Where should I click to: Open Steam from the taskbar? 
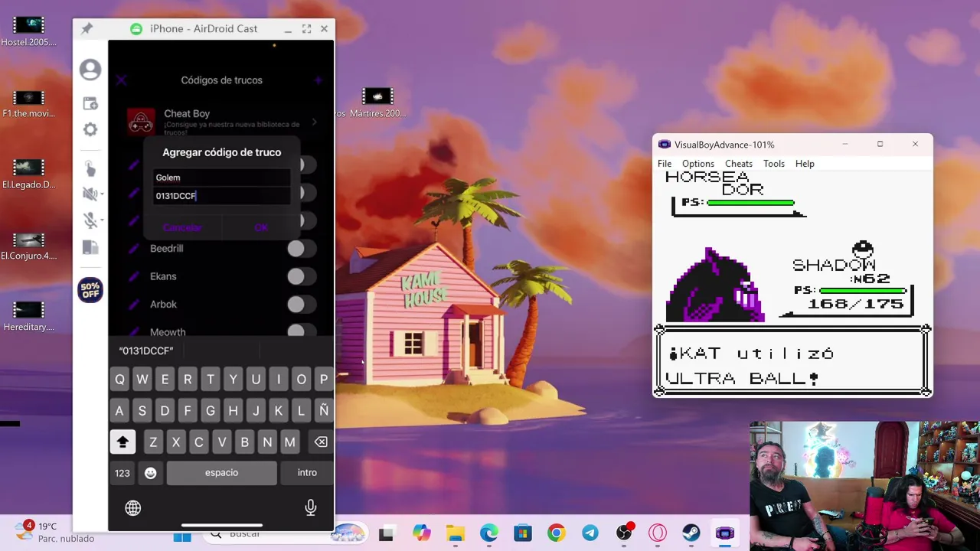(691, 533)
